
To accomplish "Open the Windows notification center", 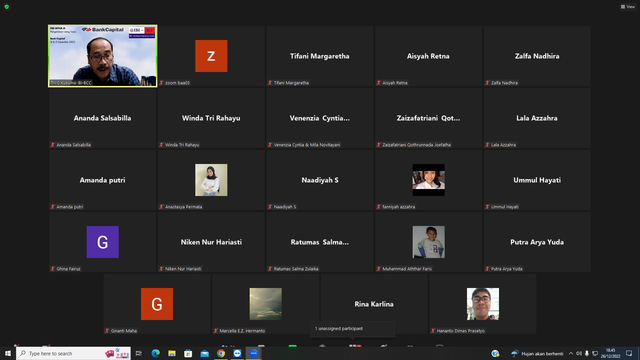I will click(x=629, y=353).
